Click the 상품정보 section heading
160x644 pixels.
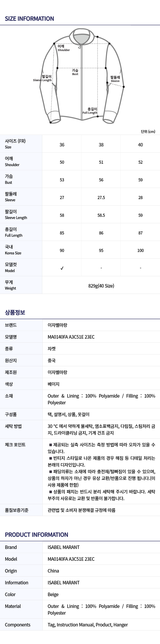pos(15,312)
